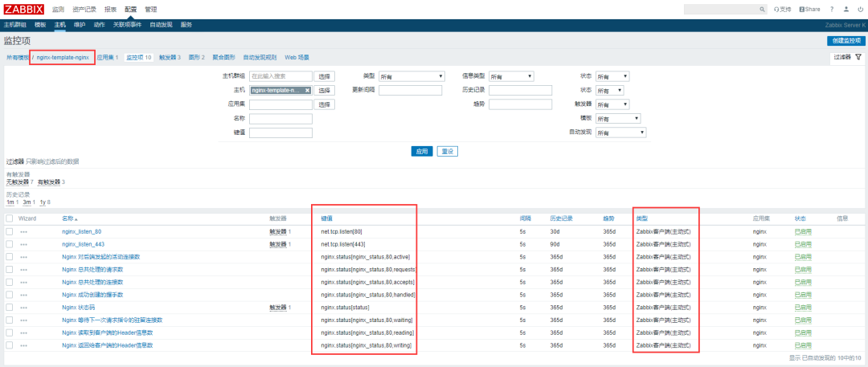
Task: Open the 资产记录 top menu
Action: pyautogui.click(x=84, y=10)
